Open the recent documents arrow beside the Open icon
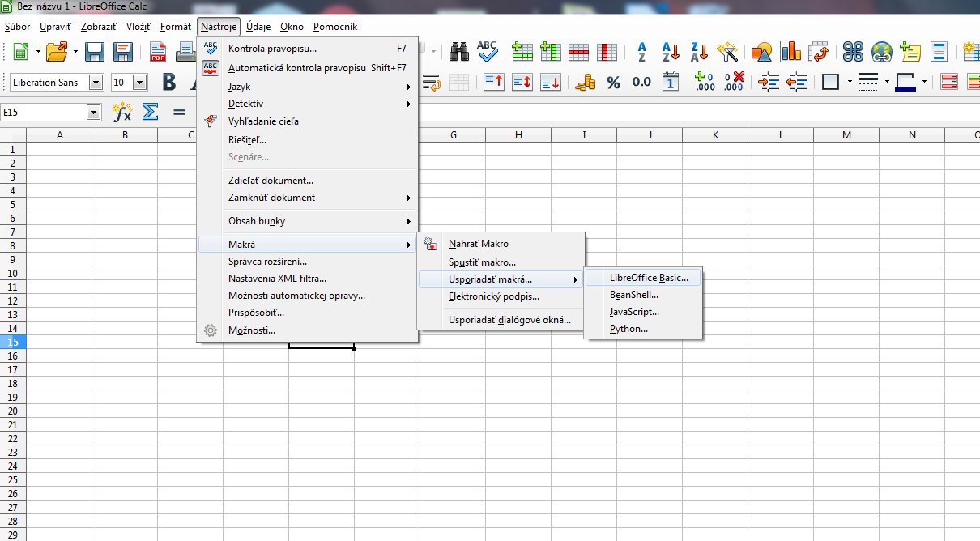980x541 pixels. [x=75, y=53]
